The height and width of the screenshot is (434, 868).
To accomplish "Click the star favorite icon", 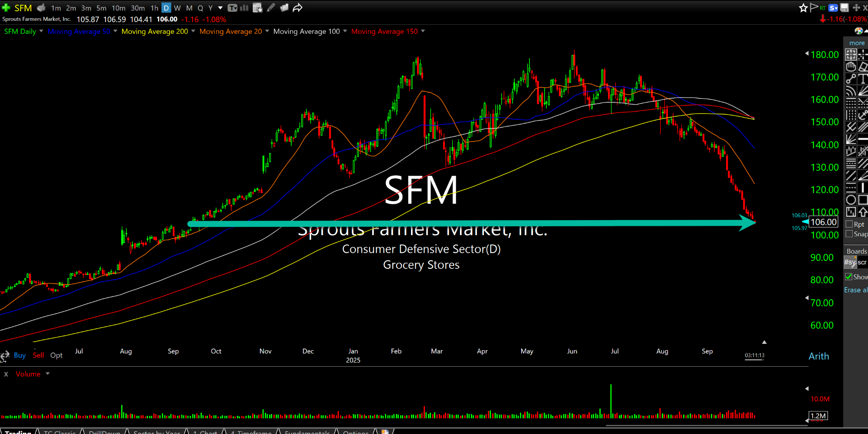I will [x=803, y=8].
